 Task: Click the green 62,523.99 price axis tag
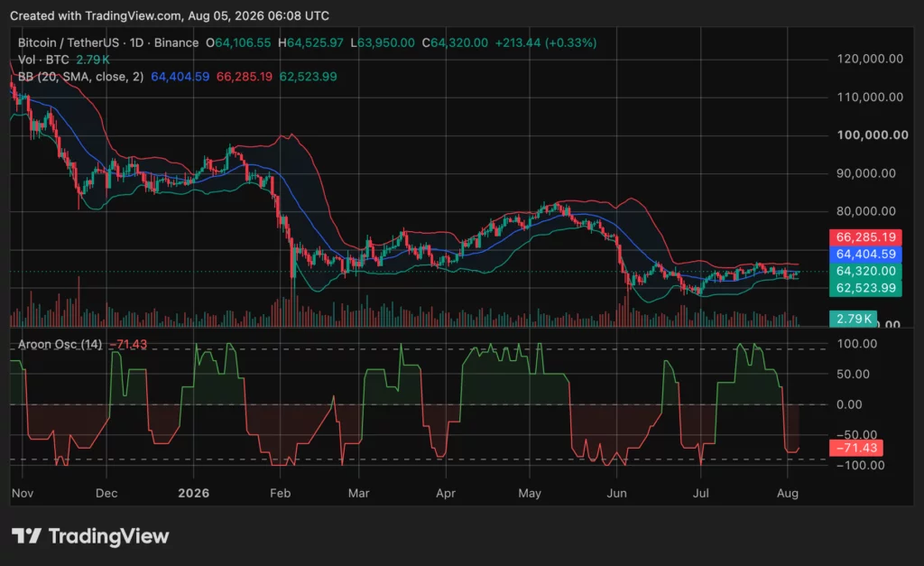[865, 288]
